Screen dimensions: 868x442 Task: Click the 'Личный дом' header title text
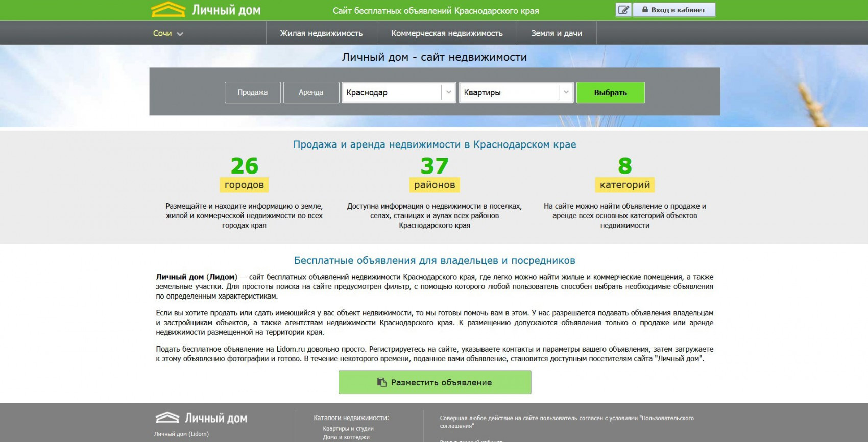[226, 10]
